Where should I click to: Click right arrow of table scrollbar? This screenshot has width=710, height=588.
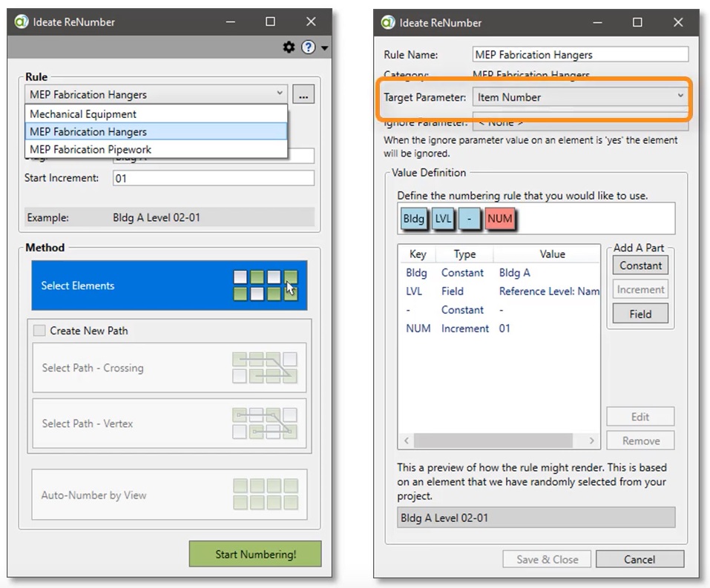click(591, 440)
